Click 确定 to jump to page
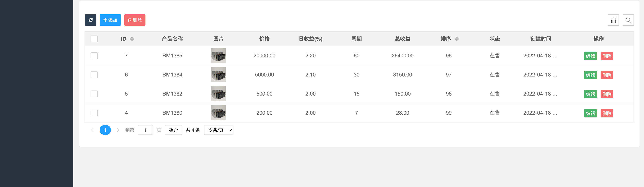Image resolution: width=644 pixels, height=187 pixels. 173,130
